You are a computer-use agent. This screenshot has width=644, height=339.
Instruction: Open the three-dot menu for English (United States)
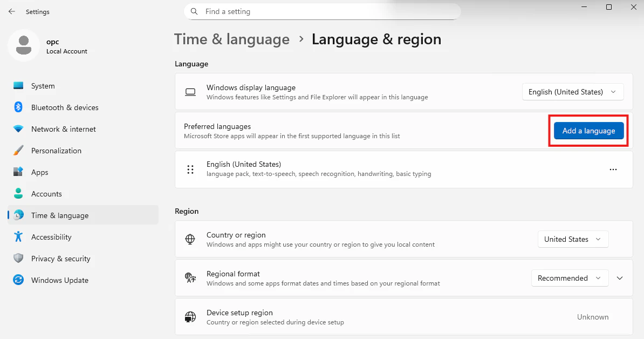(x=613, y=170)
